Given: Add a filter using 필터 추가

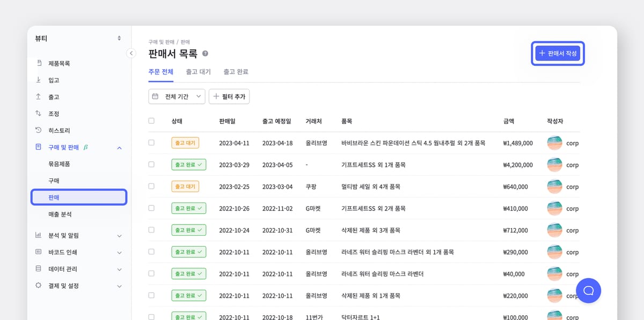Looking at the screenshot, I should [x=229, y=96].
